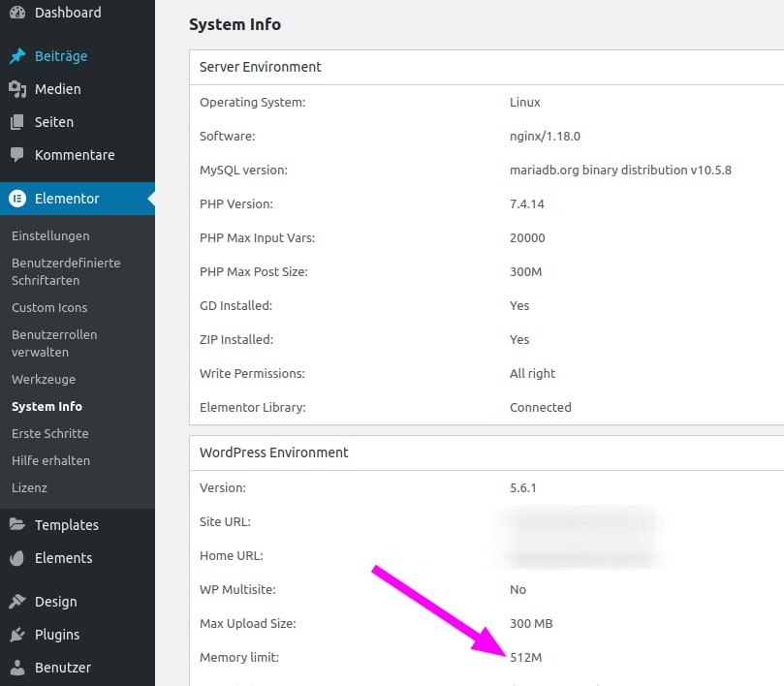The image size is (784, 686).
Task: Click the WP Multisite No value
Action: [518, 589]
